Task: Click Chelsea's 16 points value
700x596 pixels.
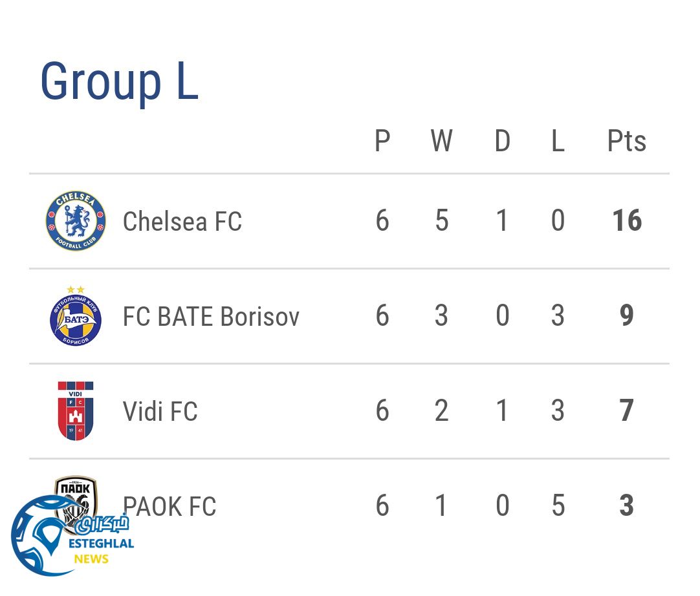Action: [626, 221]
